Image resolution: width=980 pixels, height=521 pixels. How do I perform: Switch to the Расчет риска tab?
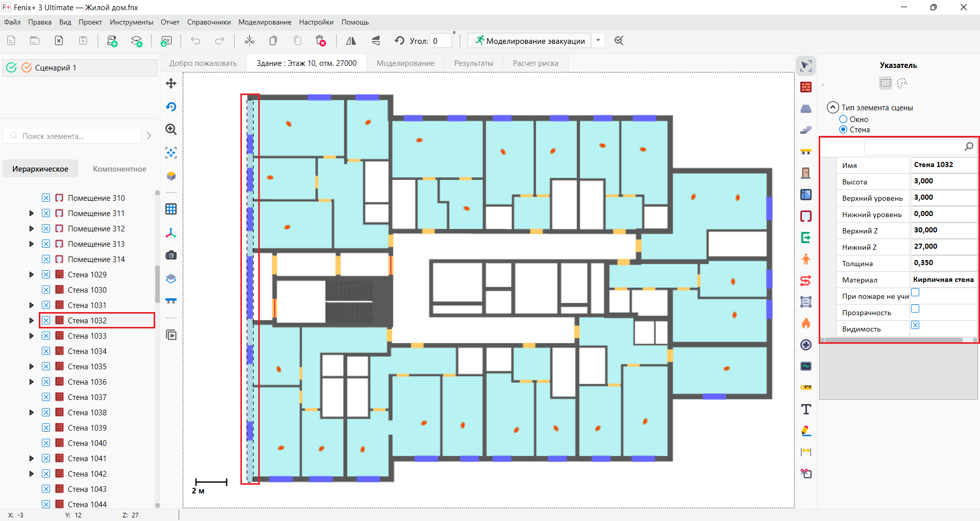(535, 63)
